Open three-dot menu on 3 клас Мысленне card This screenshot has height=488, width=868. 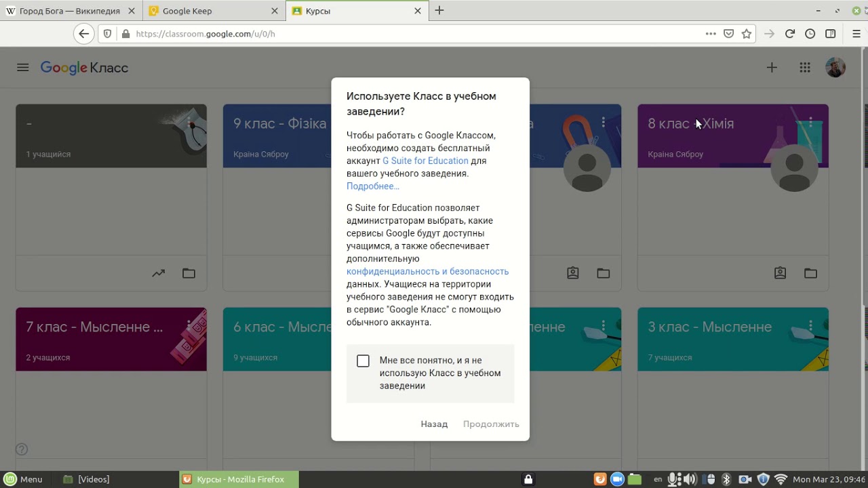[810, 326]
